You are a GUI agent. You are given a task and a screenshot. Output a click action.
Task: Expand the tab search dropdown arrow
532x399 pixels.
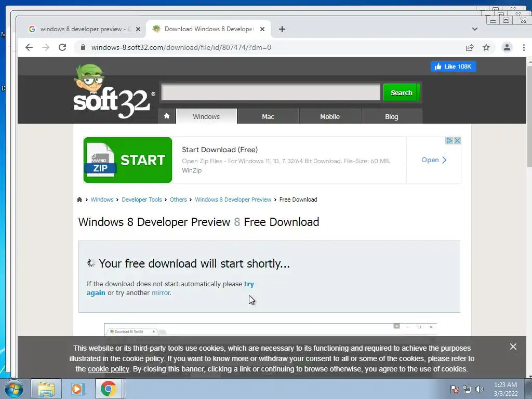click(475, 29)
